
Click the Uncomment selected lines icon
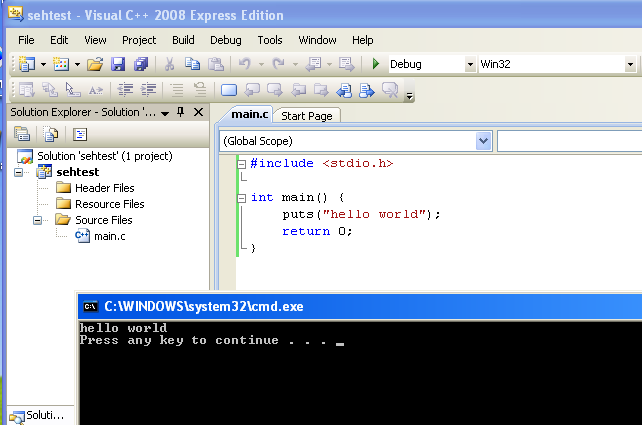click(x=200, y=89)
